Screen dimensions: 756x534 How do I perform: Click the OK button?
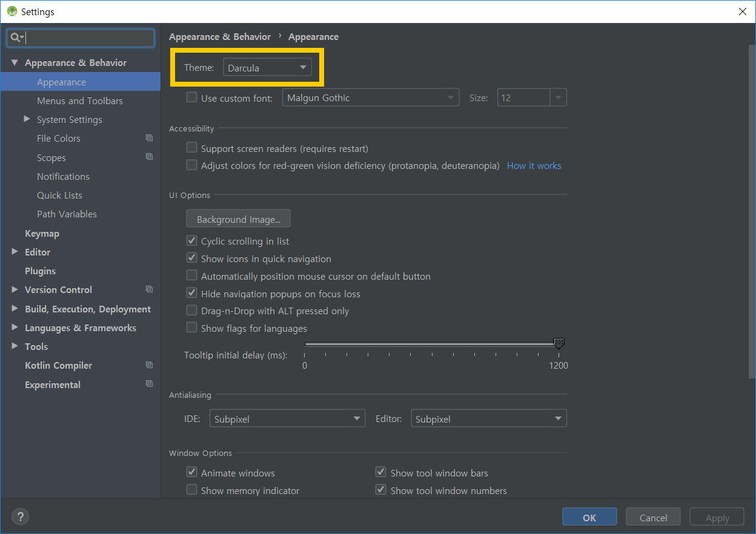(589, 517)
